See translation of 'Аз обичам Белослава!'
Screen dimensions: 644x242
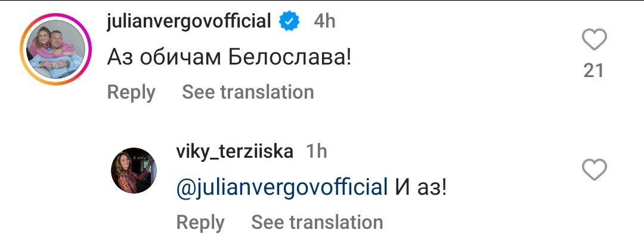coord(247,92)
